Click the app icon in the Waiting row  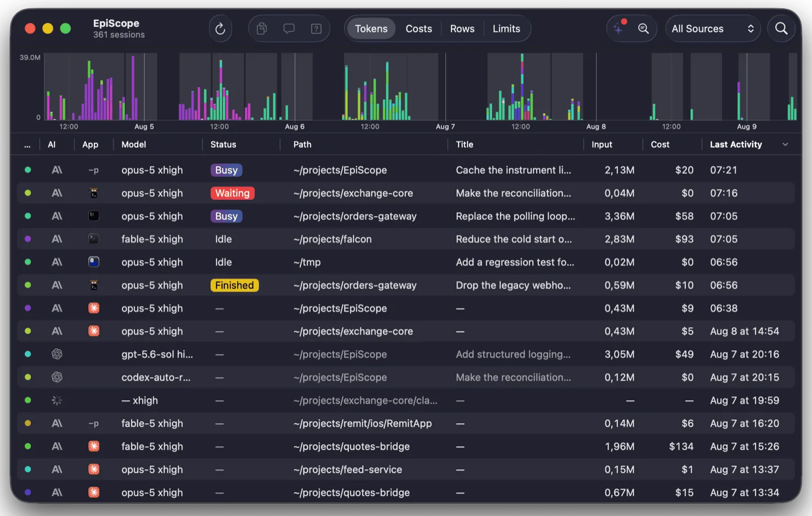coord(94,193)
